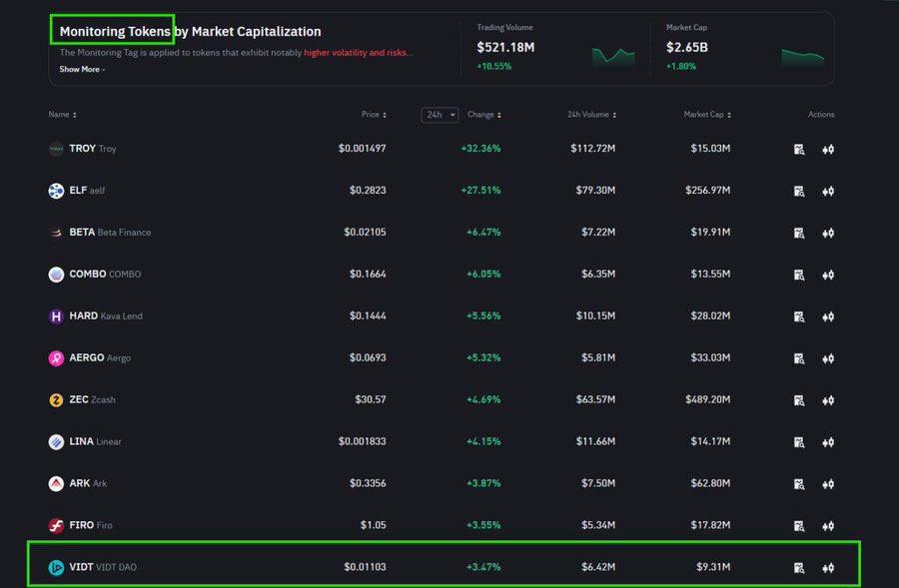Image resolution: width=899 pixels, height=588 pixels.
Task: Click the $489.20M market cap cell
Action: click(x=707, y=399)
